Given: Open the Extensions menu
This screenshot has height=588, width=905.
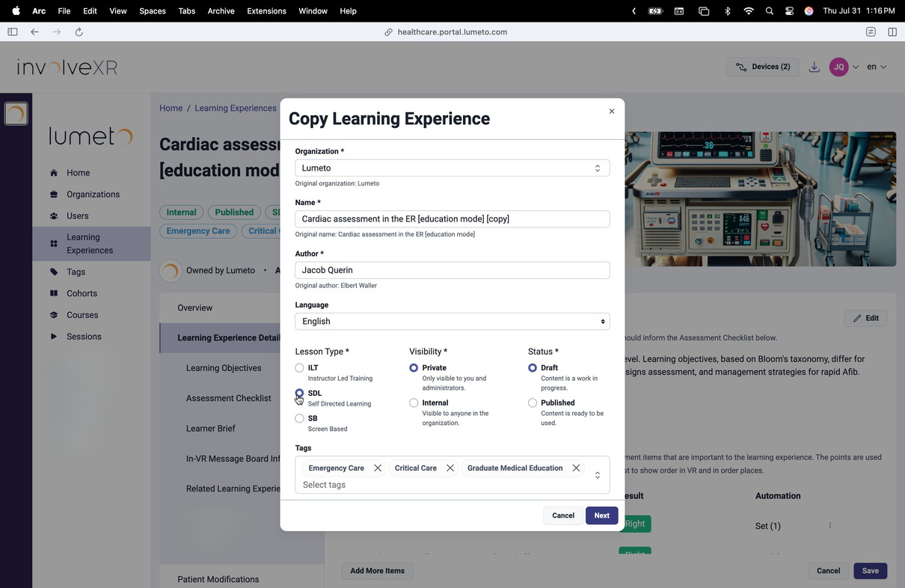Looking at the screenshot, I should [x=266, y=11].
